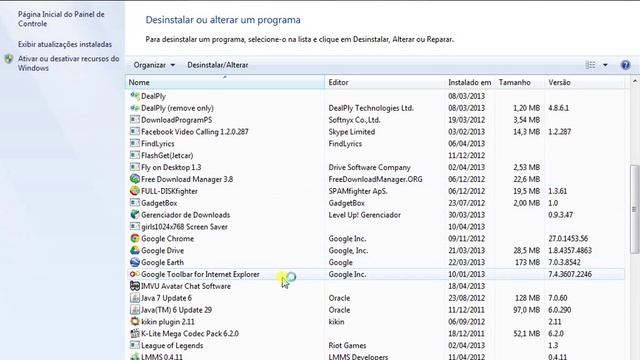Sort by Versão column header
The width and height of the screenshot is (640, 360).
584,82
